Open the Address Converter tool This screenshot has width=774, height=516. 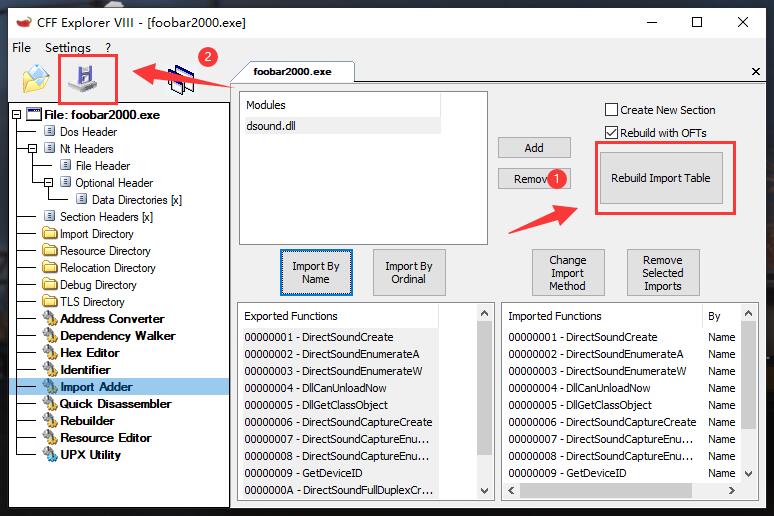pos(111,319)
